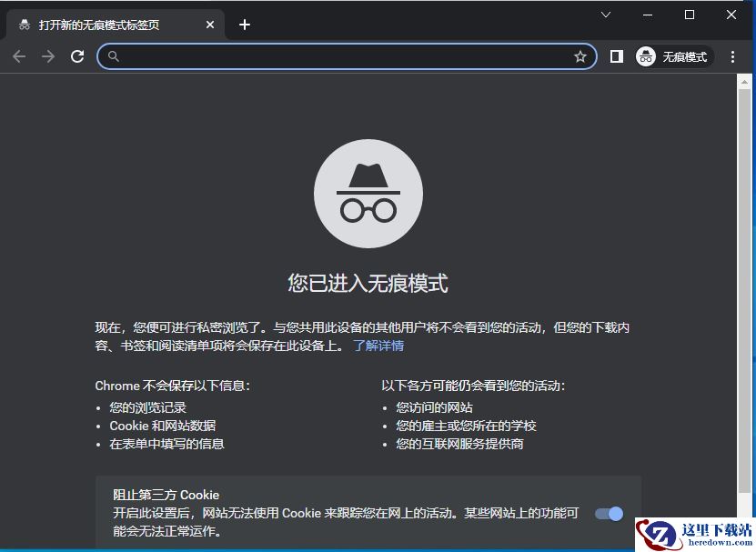Click the bullet 在表单中填写的信息
This screenshot has width=756, height=552.
tap(166, 444)
